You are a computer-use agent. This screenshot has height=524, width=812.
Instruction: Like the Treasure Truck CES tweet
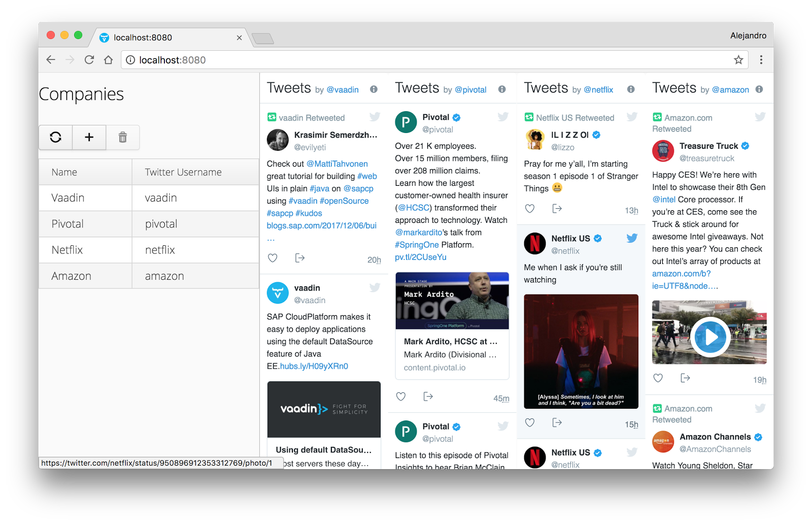pyautogui.click(x=658, y=378)
